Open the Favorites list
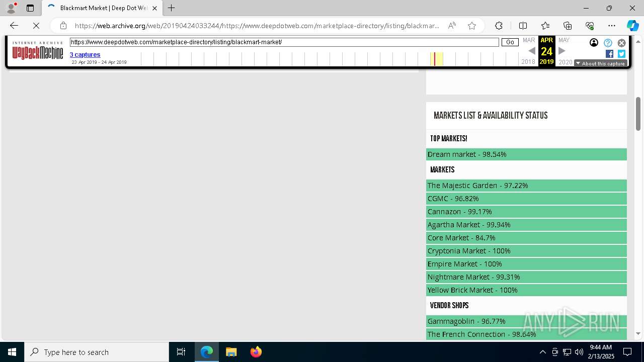This screenshot has width=644, height=362. click(545, 26)
